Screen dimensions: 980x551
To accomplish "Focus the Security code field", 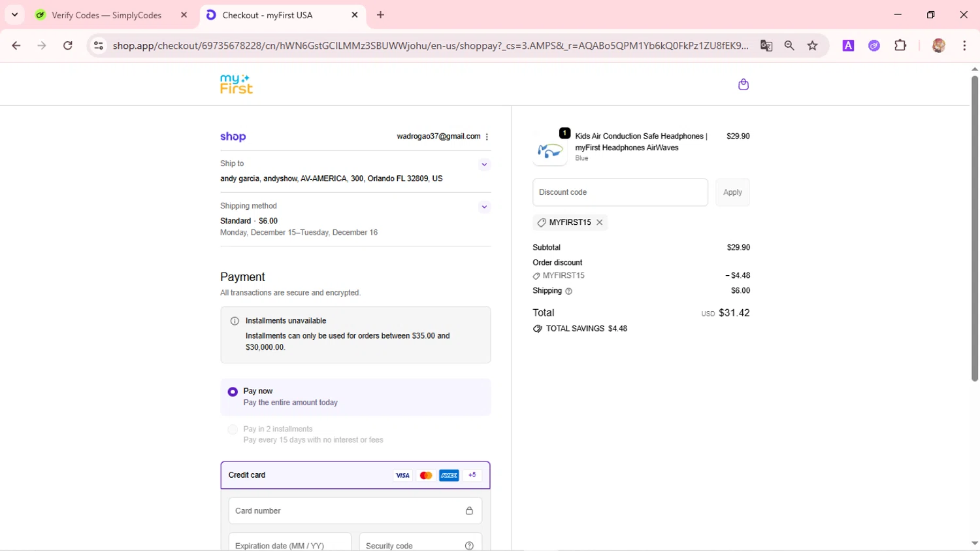I will coord(421,543).
